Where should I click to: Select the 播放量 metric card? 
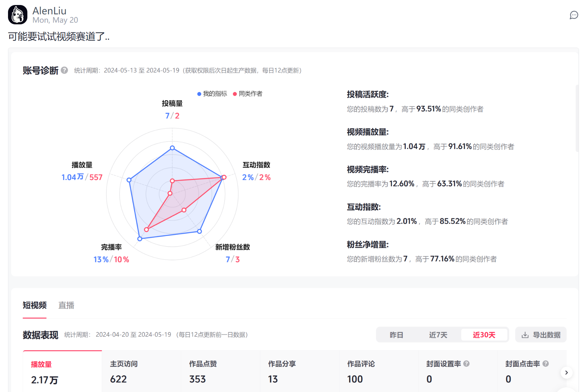click(x=62, y=372)
